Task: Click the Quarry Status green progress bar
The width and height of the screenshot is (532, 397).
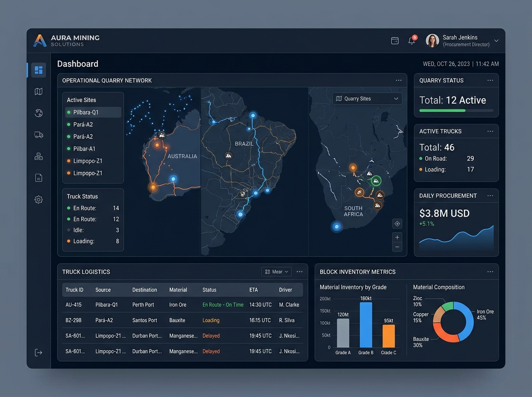Action: 442,110
